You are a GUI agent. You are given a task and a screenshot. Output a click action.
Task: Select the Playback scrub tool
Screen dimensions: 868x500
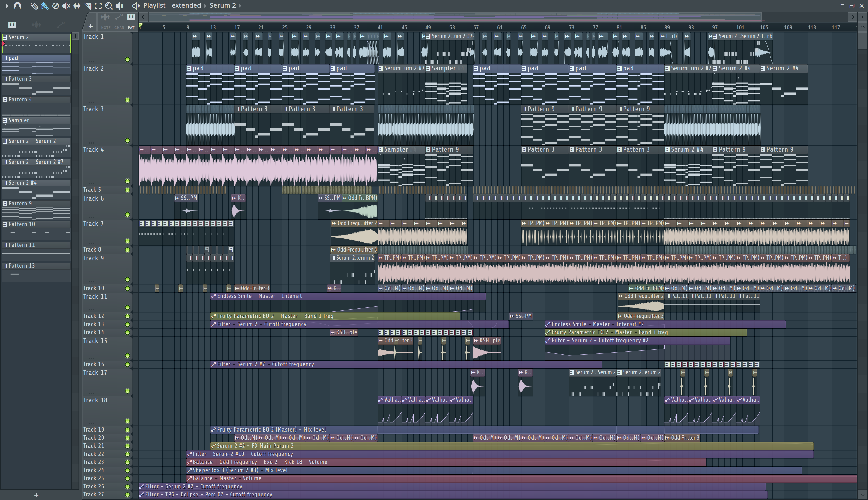pyautogui.click(x=120, y=6)
